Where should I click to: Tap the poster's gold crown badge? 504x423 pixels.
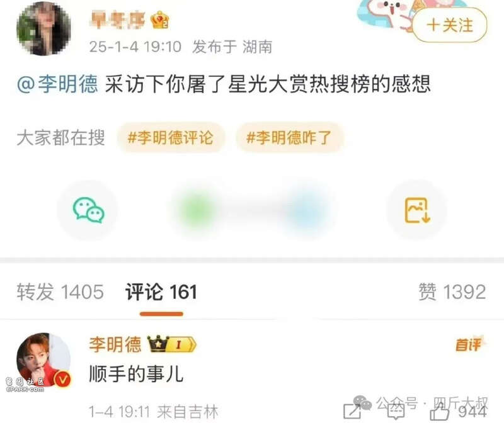click(160, 20)
